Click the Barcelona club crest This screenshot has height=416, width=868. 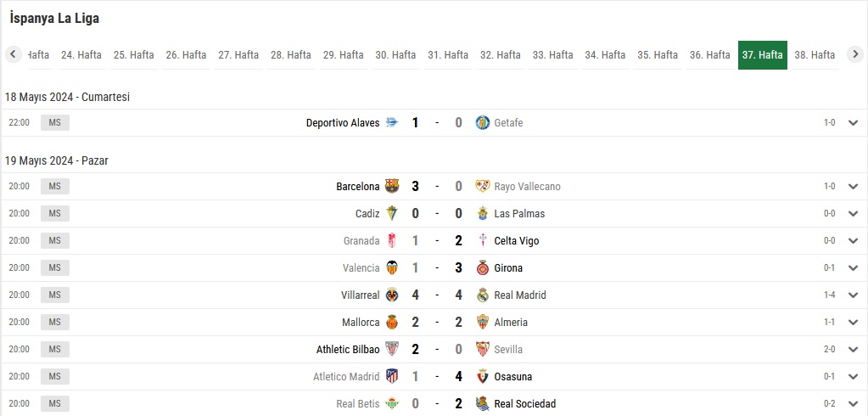392,186
